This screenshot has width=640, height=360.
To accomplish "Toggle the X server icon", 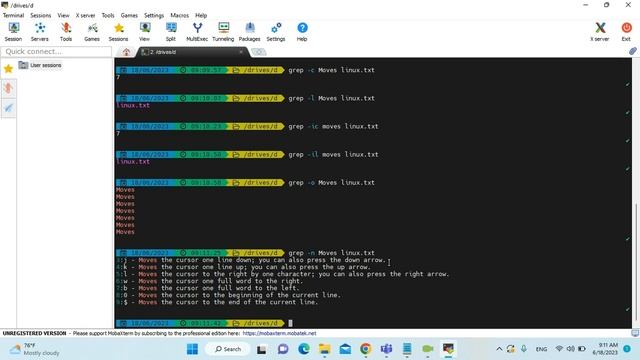I will (600, 32).
